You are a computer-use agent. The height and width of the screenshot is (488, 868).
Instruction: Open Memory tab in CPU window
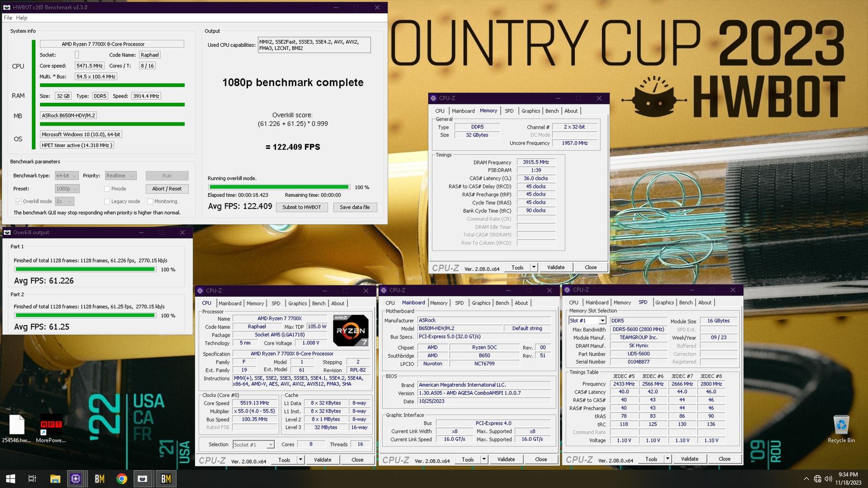[x=255, y=303]
